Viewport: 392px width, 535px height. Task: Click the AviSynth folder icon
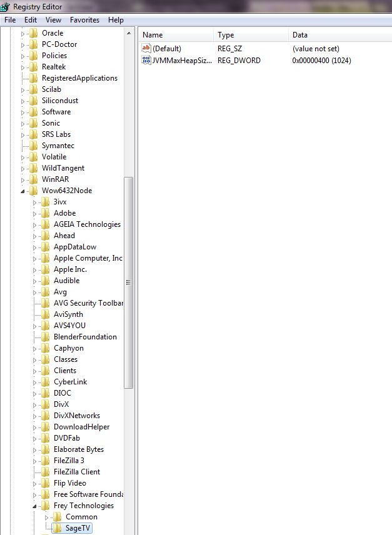pos(46,314)
